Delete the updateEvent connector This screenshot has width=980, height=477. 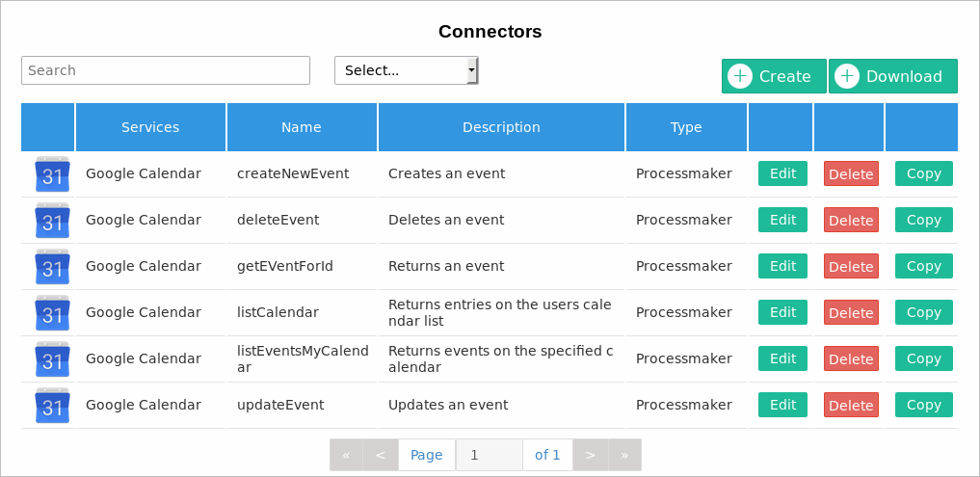(851, 406)
